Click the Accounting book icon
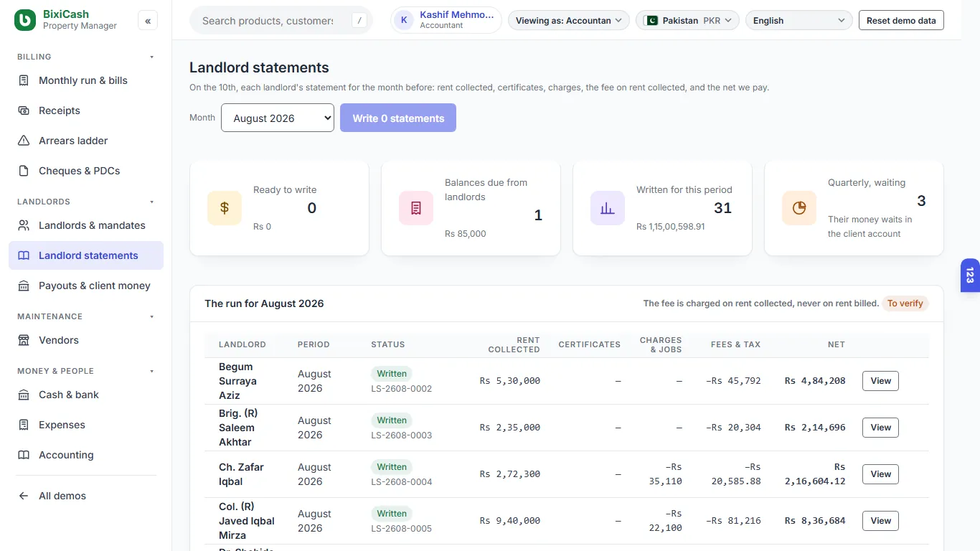Image resolution: width=980 pixels, height=551 pixels. pos(24,455)
